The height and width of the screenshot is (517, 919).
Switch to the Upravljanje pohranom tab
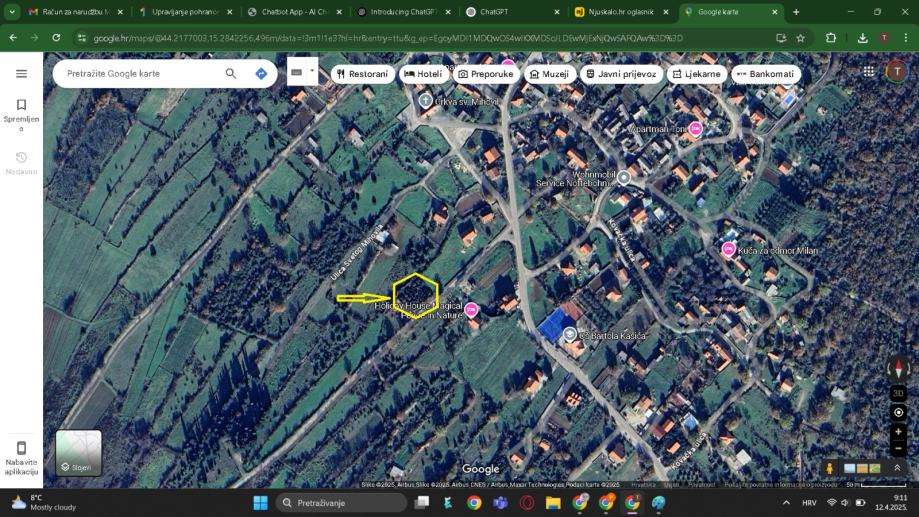pyautogui.click(x=186, y=12)
